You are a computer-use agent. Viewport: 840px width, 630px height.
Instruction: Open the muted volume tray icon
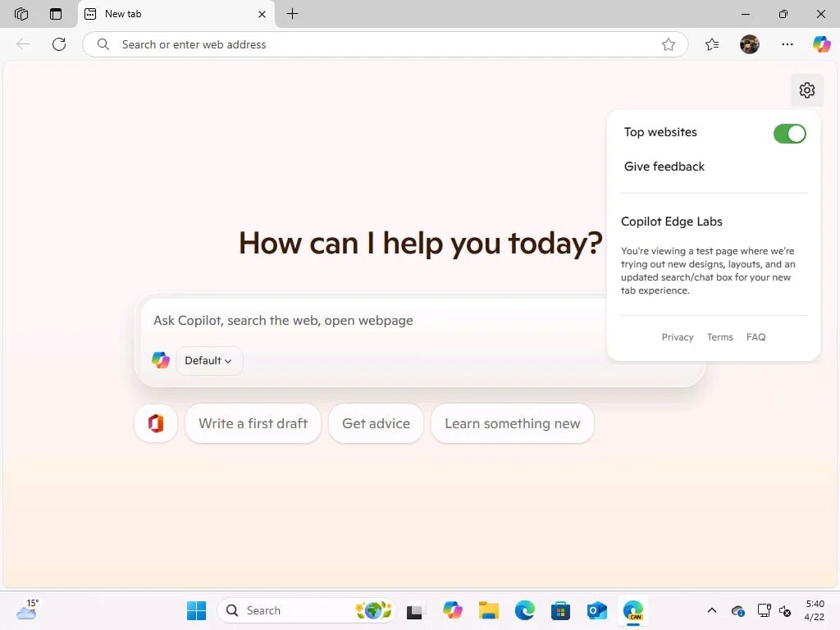(785, 610)
